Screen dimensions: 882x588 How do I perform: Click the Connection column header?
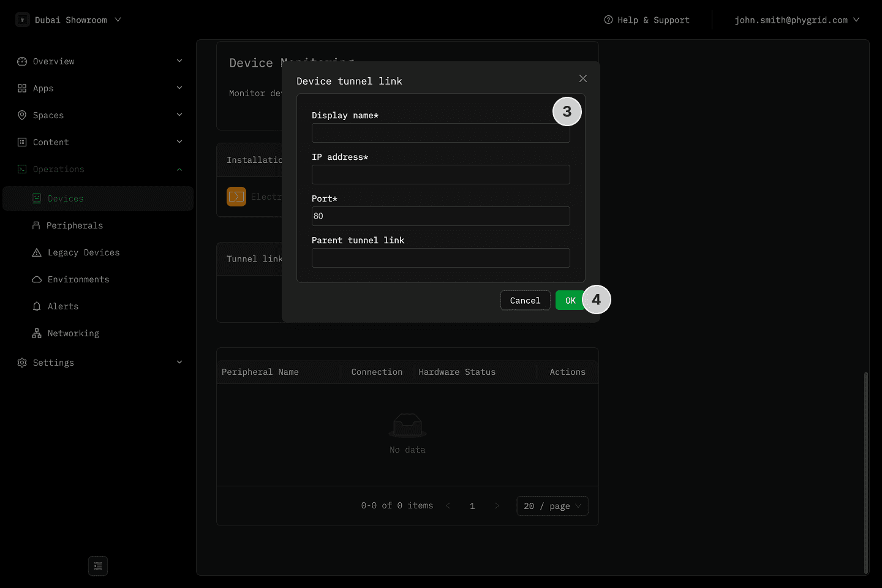point(377,372)
